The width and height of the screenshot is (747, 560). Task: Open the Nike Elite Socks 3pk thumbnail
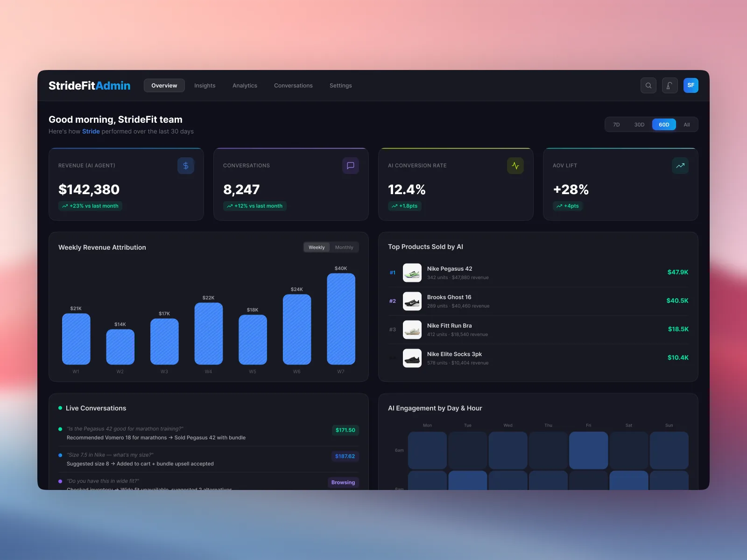point(412,358)
